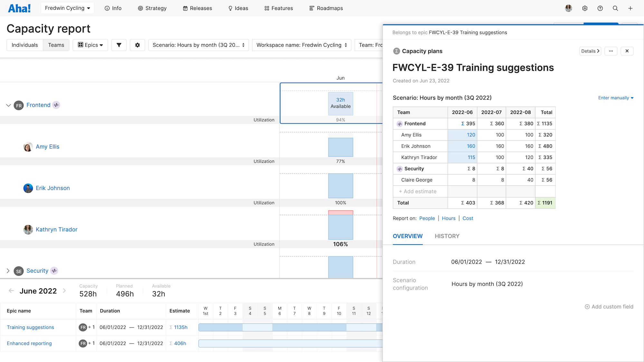Switch to the History tab
Image resolution: width=644 pixels, height=362 pixels.
447,236
